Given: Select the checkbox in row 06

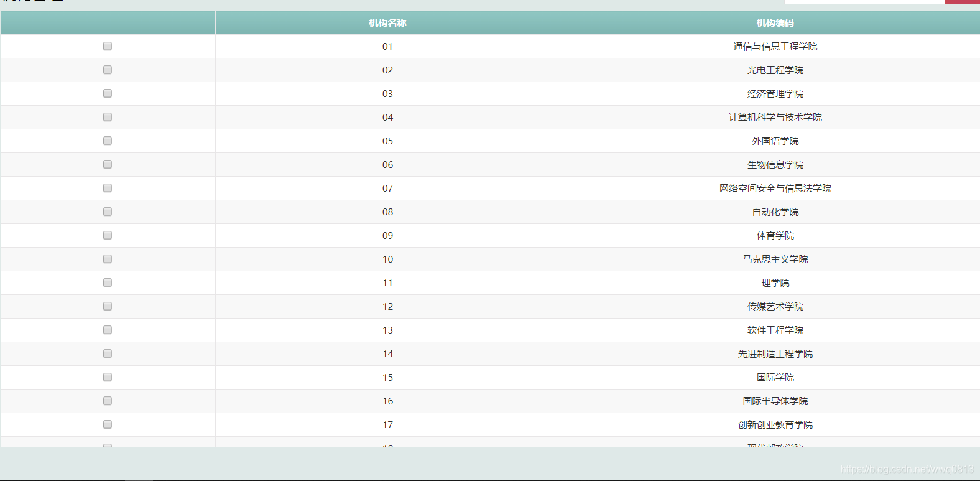Looking at the screenshot, I should pyautogui.click(x=108, y=164).
